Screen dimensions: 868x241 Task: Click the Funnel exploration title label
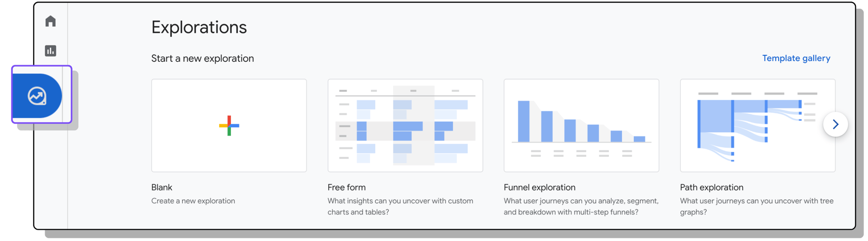tap(540, 187)
